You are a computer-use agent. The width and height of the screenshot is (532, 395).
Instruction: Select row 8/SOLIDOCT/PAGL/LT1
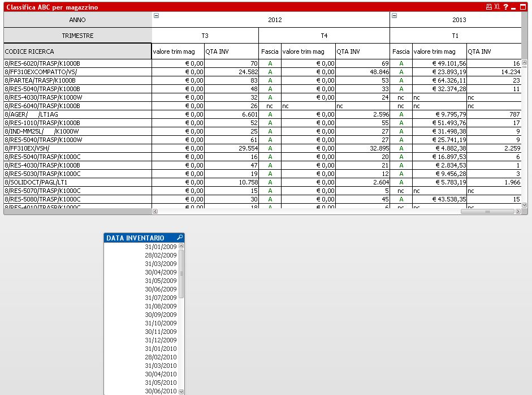(77, 182)
